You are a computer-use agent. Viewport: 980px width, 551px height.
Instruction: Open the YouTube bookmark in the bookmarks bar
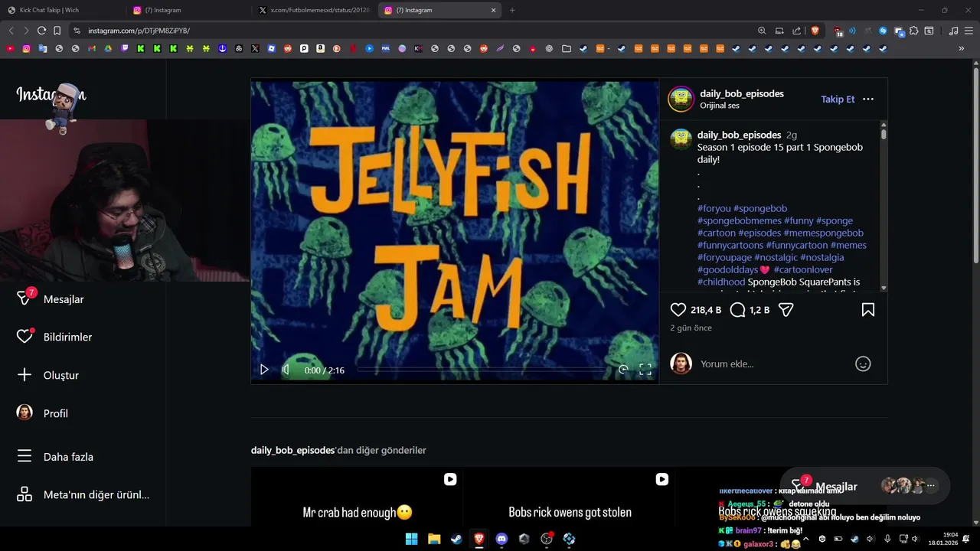(x=10, y=48)
